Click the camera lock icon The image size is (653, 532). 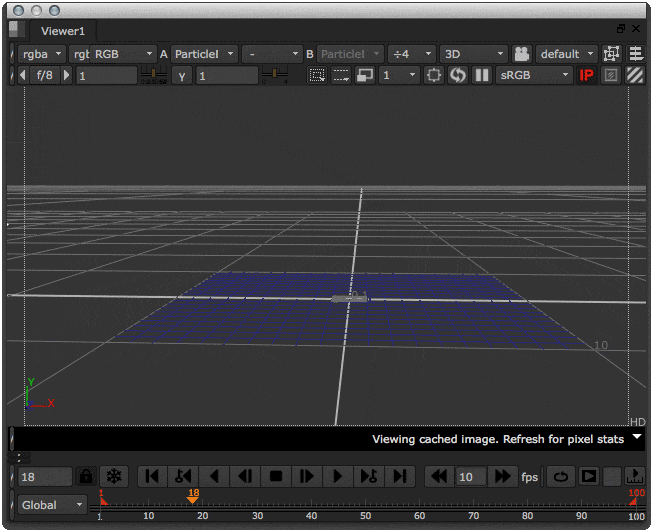pyautogui.click(x=522, y=53)
